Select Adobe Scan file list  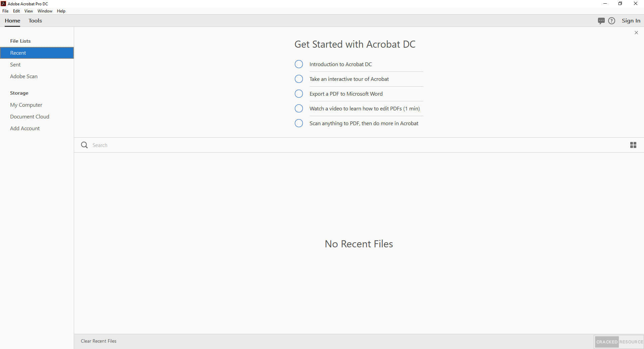coord(37,76)
